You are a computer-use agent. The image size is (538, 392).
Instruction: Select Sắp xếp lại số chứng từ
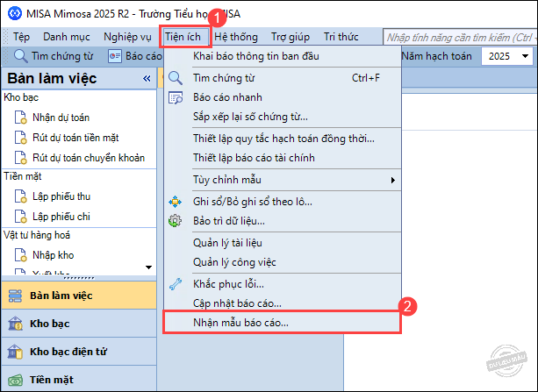(283, 117)
